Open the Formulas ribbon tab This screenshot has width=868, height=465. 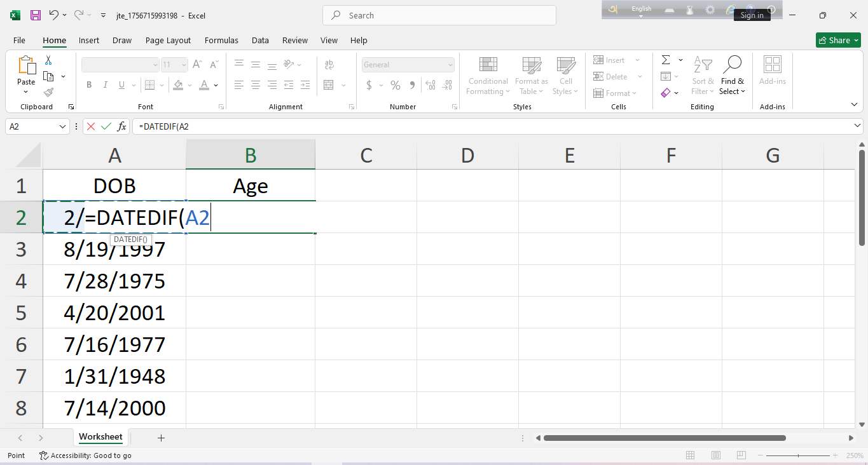point(221,40)
